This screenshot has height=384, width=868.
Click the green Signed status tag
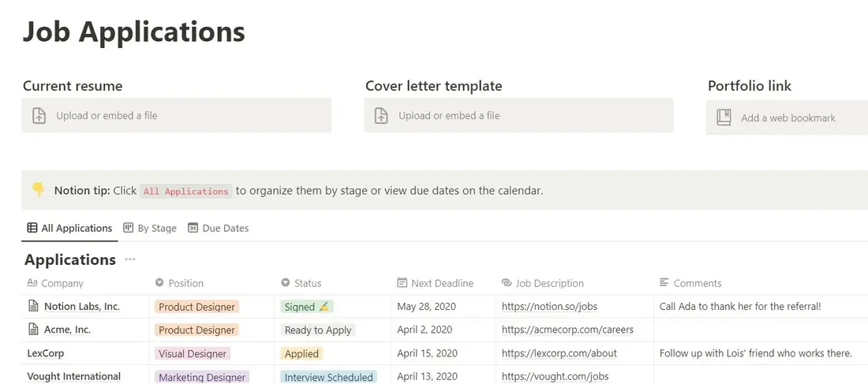coord(307,307)
